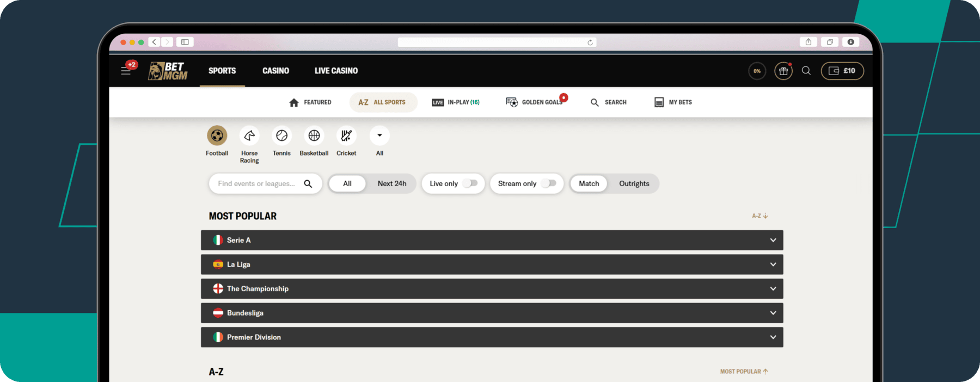The height and width of the screenshot is (382, 980).
Task: Select the Match option
Action: (589, 184)
